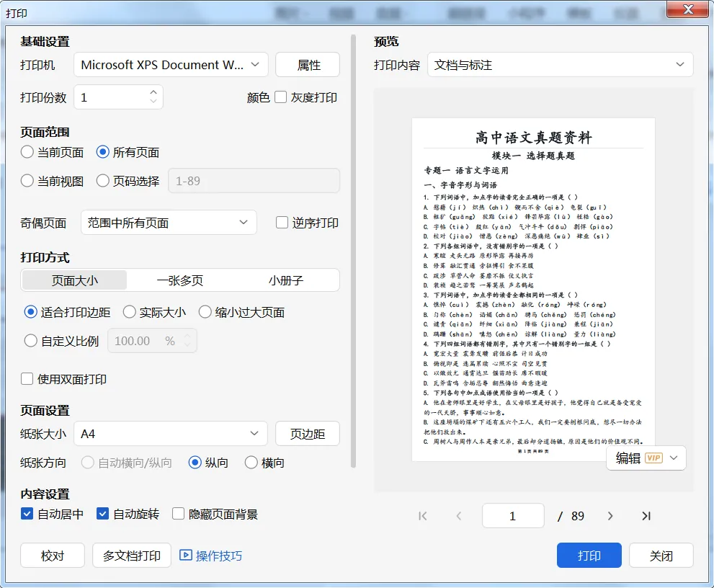
Task: Click the 属性 properties button
Action: click(x=308, y=65)
